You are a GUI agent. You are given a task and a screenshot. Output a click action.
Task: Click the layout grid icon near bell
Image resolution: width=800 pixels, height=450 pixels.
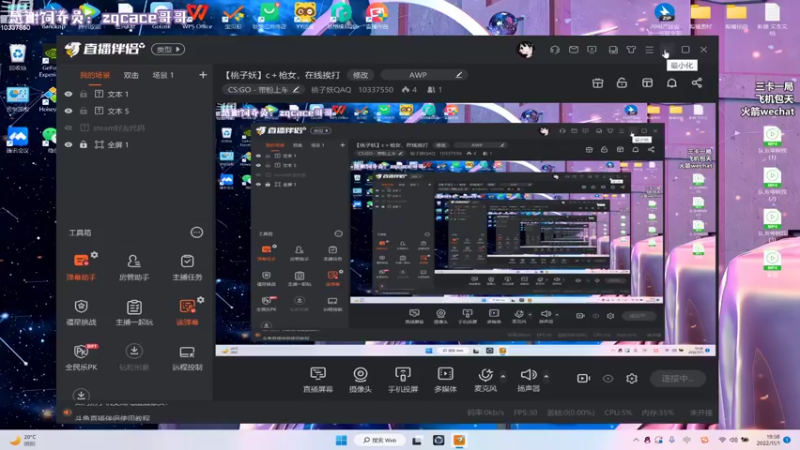(x=647, y=83)
